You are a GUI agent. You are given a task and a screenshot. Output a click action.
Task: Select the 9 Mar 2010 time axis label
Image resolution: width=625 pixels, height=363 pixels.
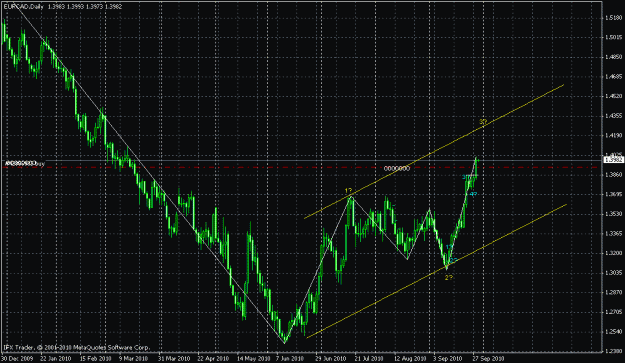coord(133,358)
